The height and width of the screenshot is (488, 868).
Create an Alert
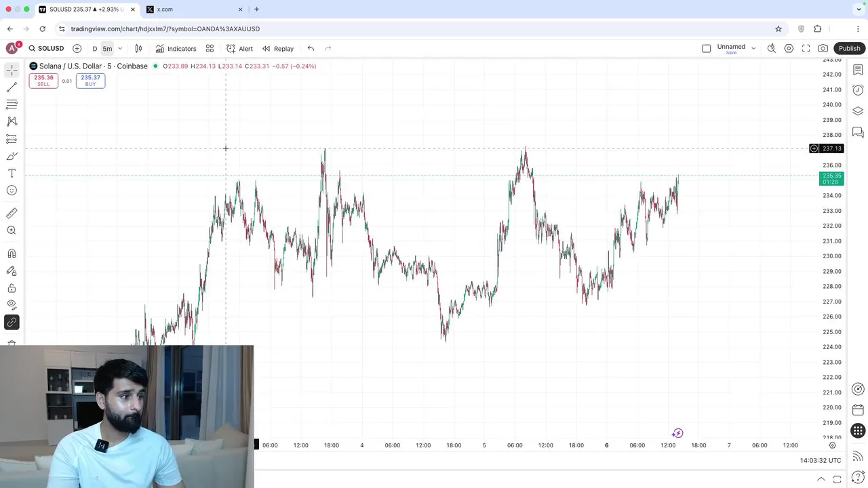click(x=239, y=49)
